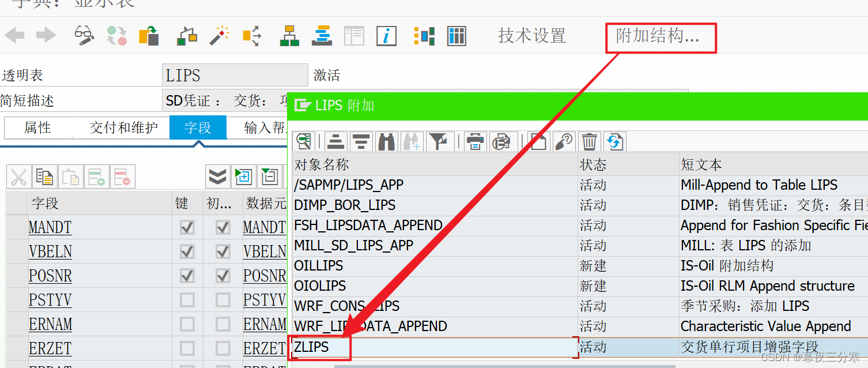Refresh the append list
868x368 pixels.
[x=613, y=141]
